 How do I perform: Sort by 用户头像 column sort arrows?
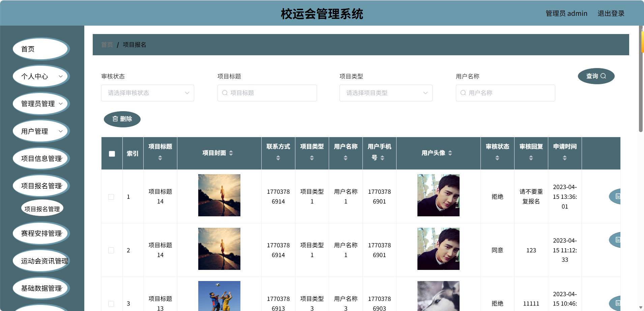[x=450, y=153]
